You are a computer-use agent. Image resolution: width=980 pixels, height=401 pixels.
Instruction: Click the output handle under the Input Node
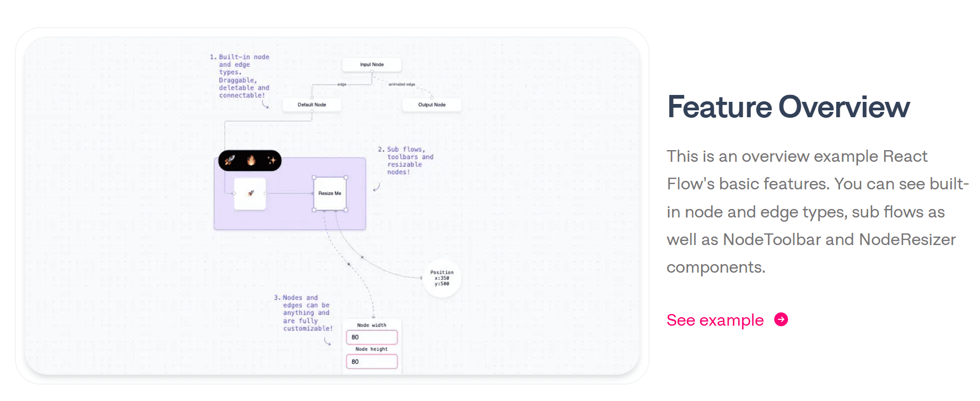click(373, 71)
